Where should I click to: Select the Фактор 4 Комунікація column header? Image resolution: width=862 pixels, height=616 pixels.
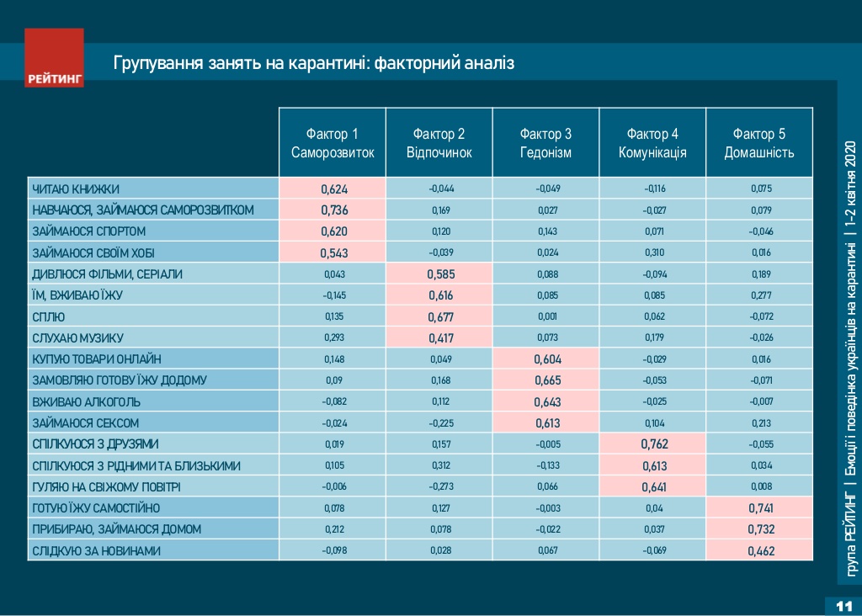[652, 143]
